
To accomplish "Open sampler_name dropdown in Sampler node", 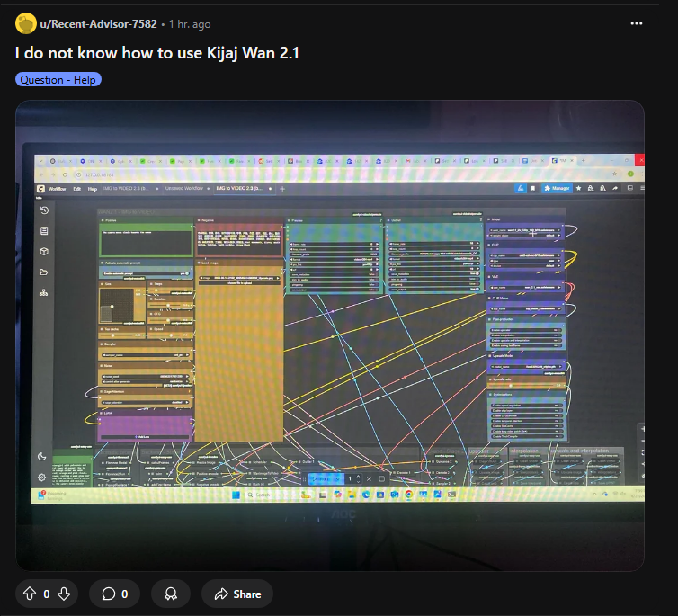I will point(146,355).
